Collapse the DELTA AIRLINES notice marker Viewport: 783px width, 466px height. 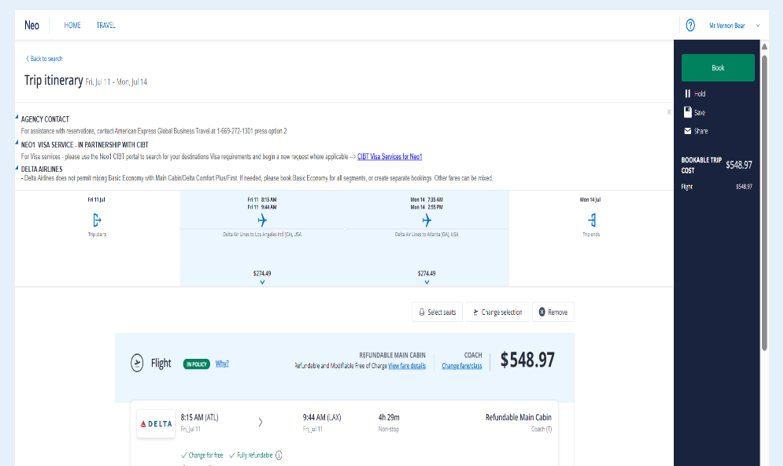click(17, 167)
